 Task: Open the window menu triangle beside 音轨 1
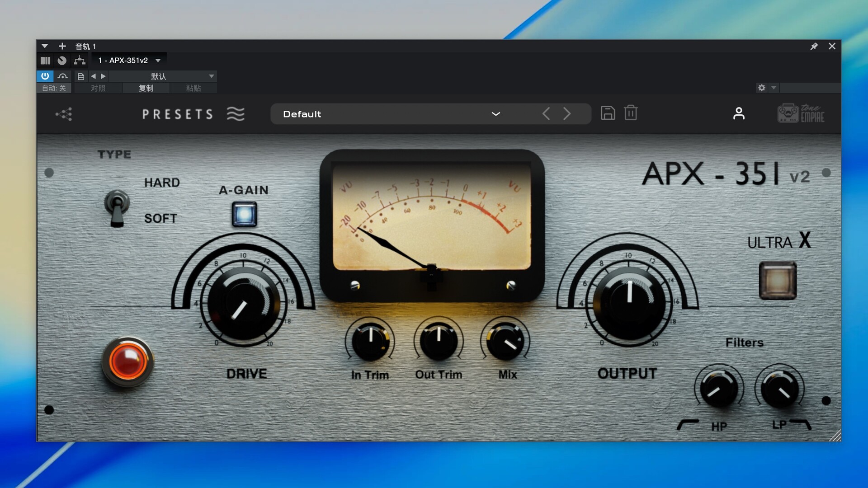pyautogui.click(x=45, y=46)
